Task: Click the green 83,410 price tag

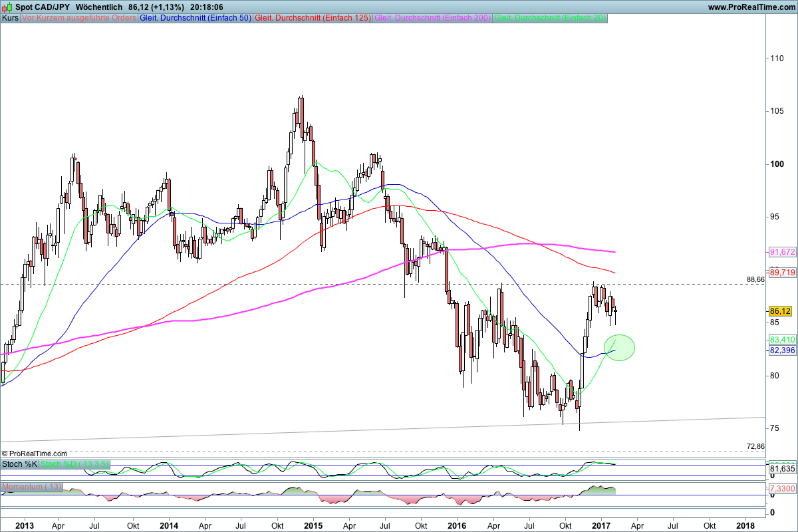Action: point(782,339)
